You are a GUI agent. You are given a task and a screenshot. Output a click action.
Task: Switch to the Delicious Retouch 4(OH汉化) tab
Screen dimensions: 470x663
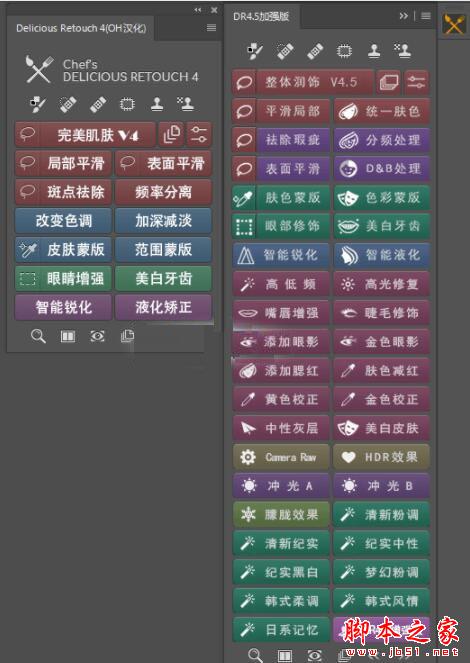coord(81,28)
